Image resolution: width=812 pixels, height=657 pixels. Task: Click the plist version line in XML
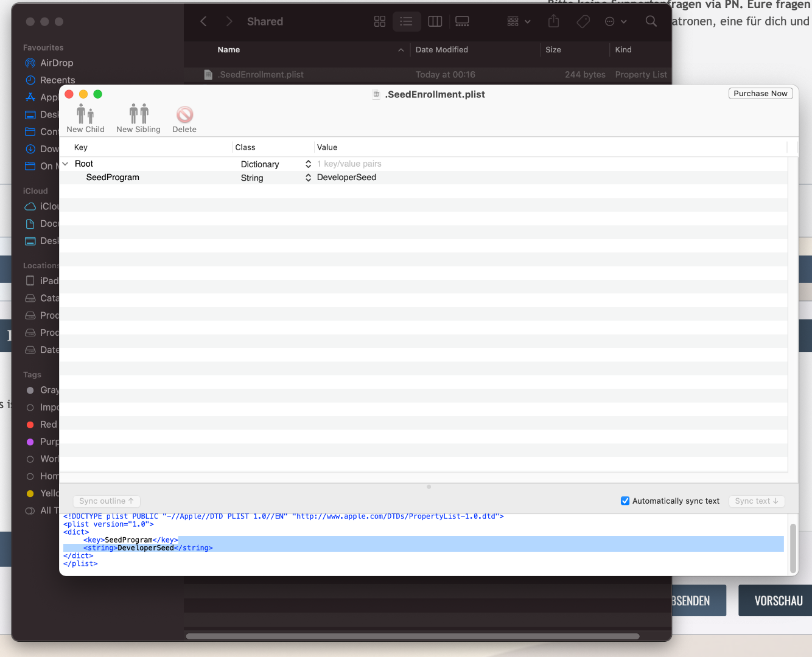pyautogui.click(x=108, y=524)
